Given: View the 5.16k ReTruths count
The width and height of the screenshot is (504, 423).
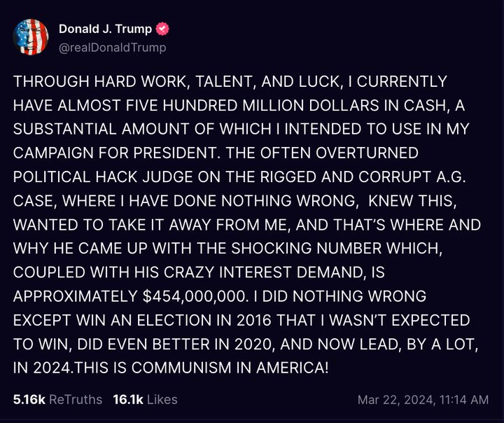Looking at the screenshot, I should tap(29, 399).
